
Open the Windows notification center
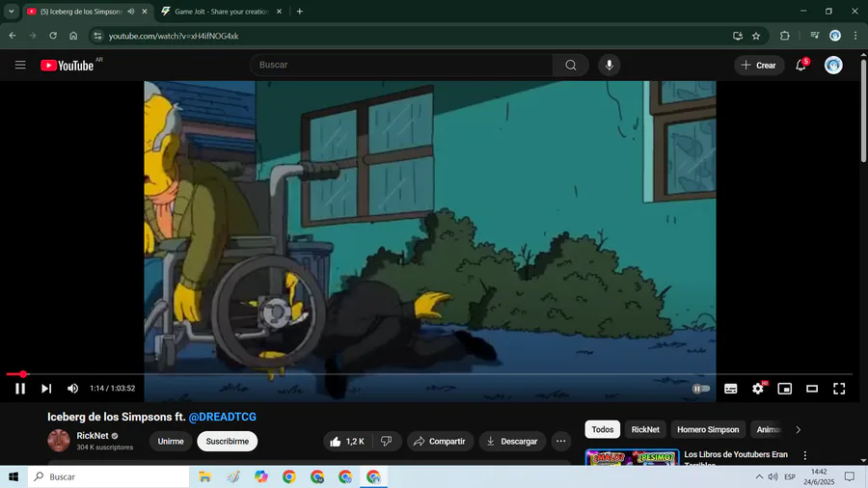pos(850,476)
